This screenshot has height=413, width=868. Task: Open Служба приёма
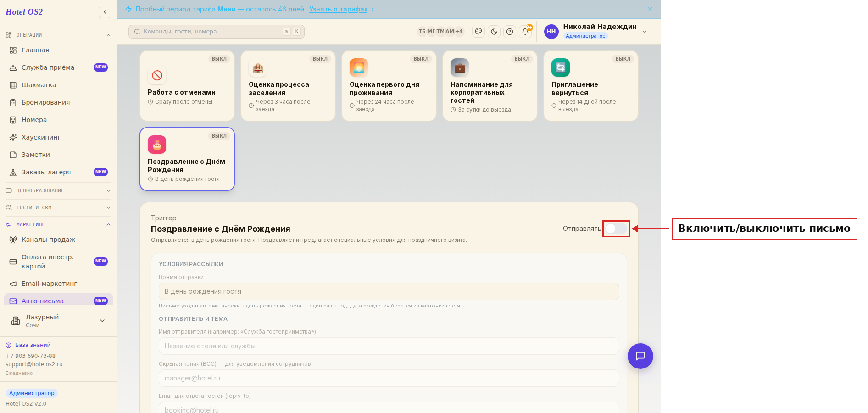coord(58,67)
